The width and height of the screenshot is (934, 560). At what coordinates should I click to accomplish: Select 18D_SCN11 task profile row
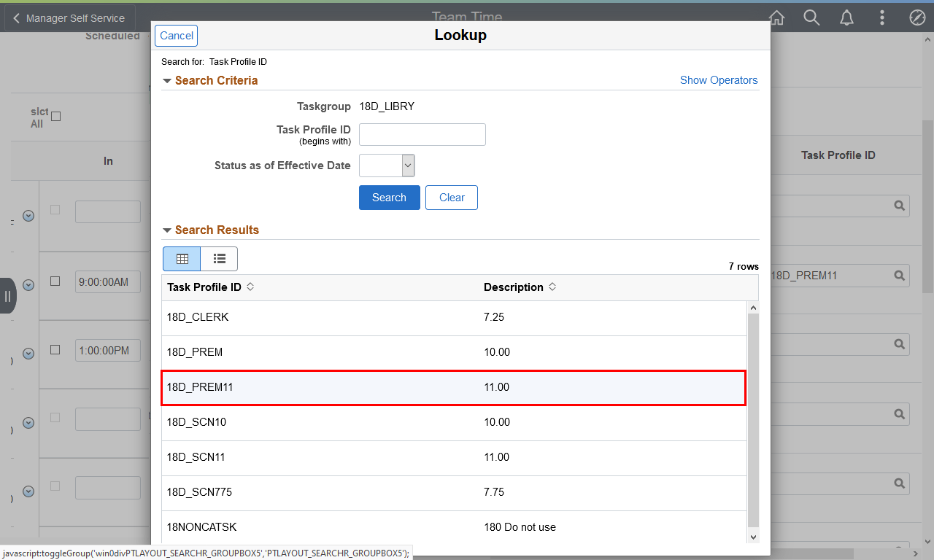tap(454, 458)
